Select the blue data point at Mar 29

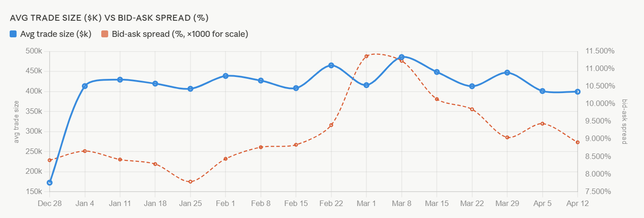(507, 72)
